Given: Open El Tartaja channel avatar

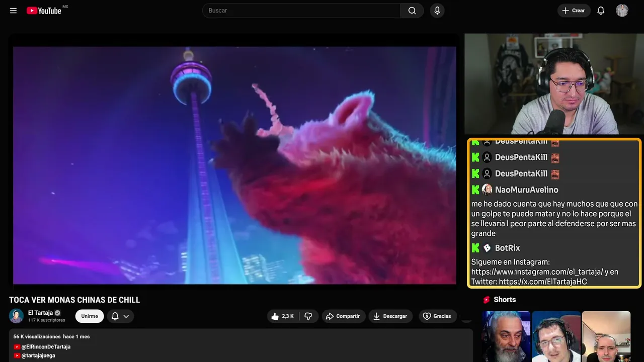Looking at the screenshot, I should tap(17, 316).
